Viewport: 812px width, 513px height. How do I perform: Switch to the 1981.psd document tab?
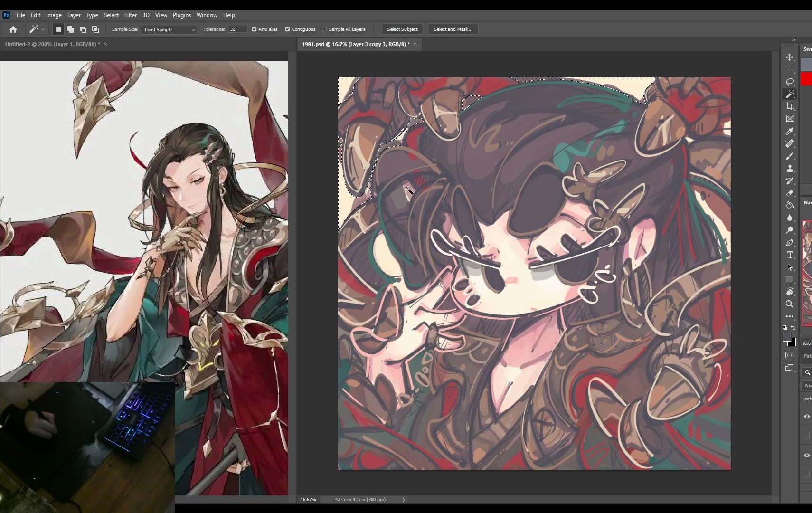(x=356, y=44)
